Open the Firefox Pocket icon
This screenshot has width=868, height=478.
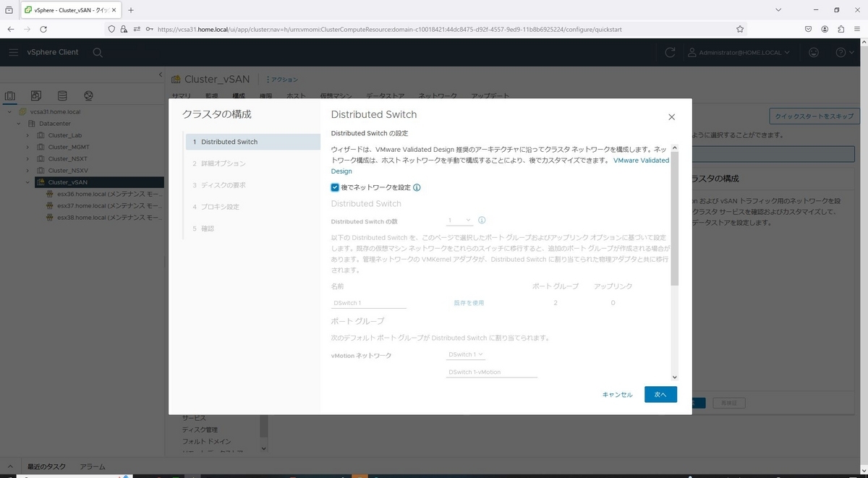pyautogui.click(x=808, y=29)
